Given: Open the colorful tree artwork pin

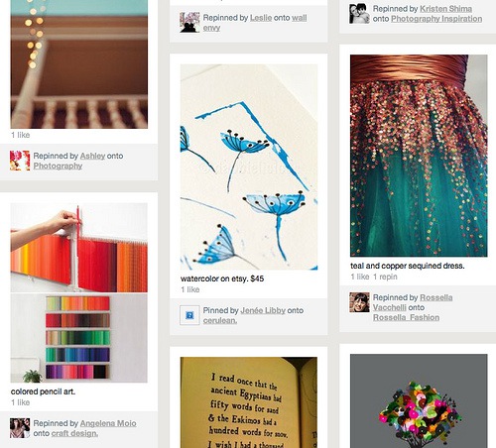Looking at the screenshot, I should pos(419,401).
